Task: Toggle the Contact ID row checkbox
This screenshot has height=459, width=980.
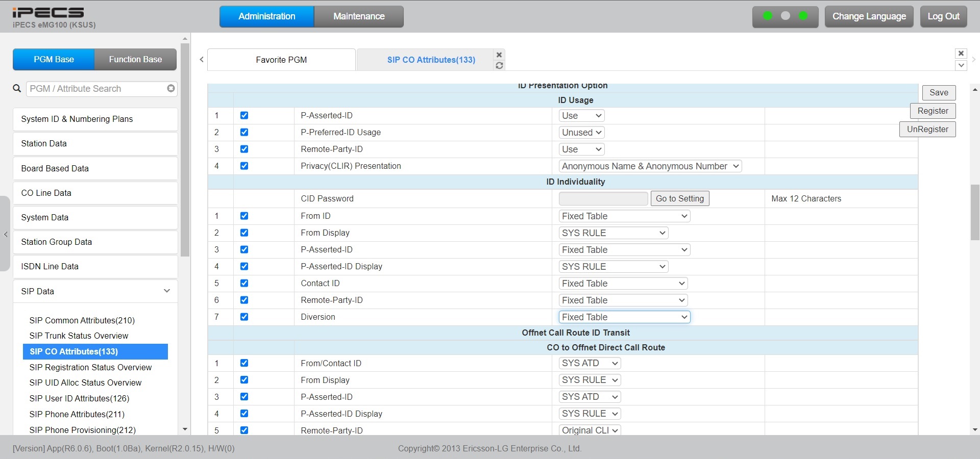Action: [244, 284]
